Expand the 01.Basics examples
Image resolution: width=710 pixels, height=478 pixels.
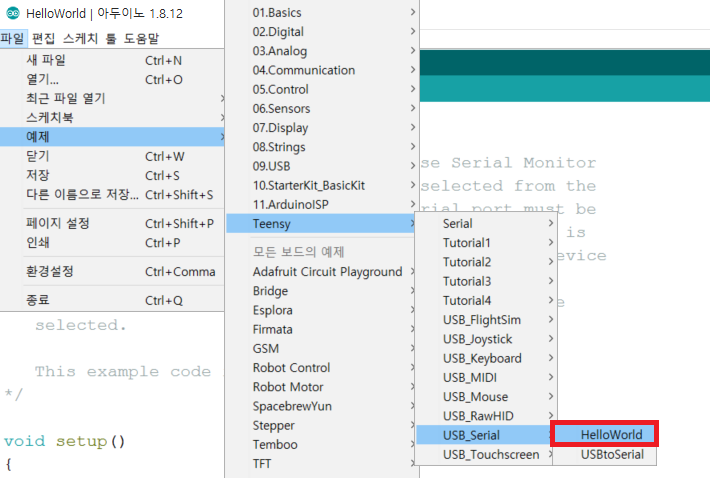[321, 13]
